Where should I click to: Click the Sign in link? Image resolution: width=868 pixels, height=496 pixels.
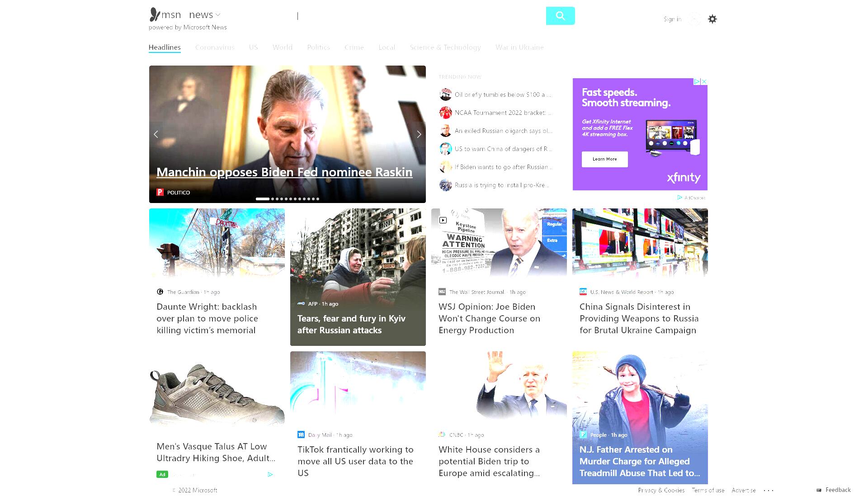(672, 19)
